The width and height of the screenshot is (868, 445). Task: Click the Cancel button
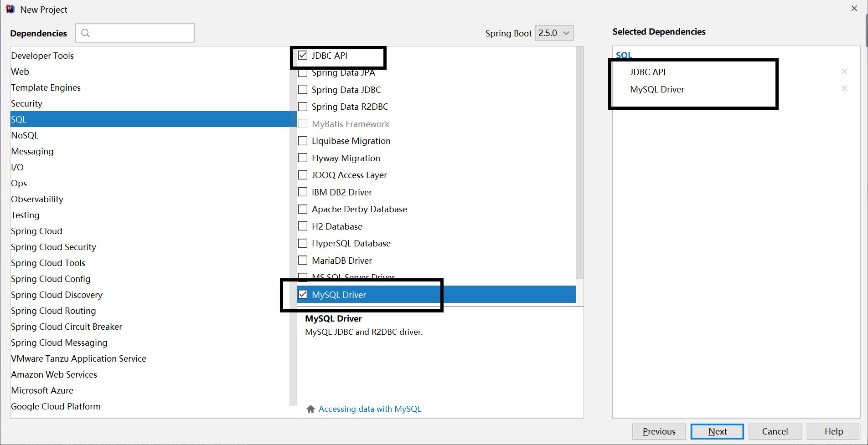click(x=775, y=431)
